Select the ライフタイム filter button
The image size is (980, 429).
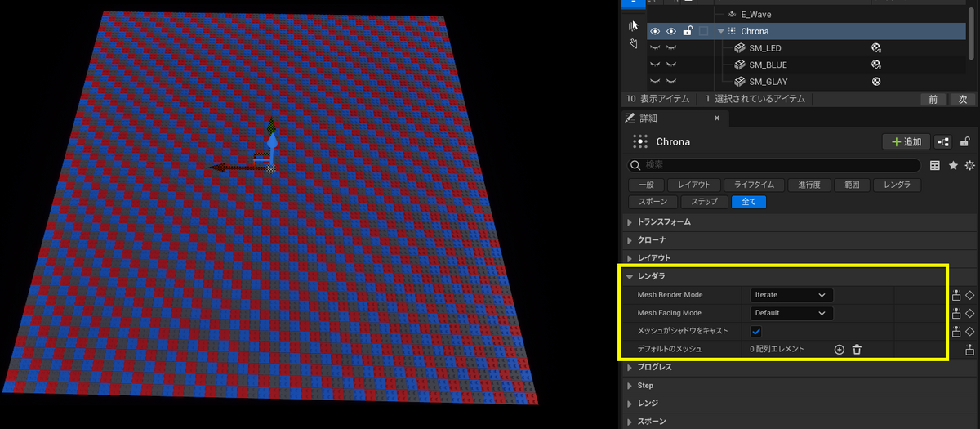(x=755, y=185)
